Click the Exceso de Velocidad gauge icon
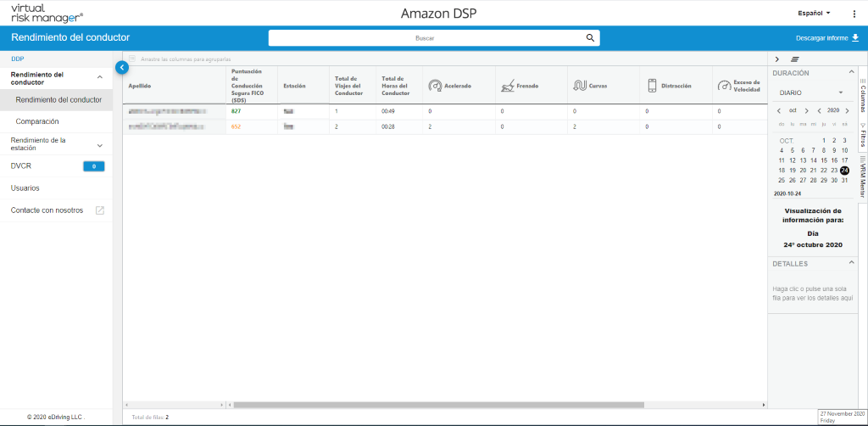 point(724,86)
